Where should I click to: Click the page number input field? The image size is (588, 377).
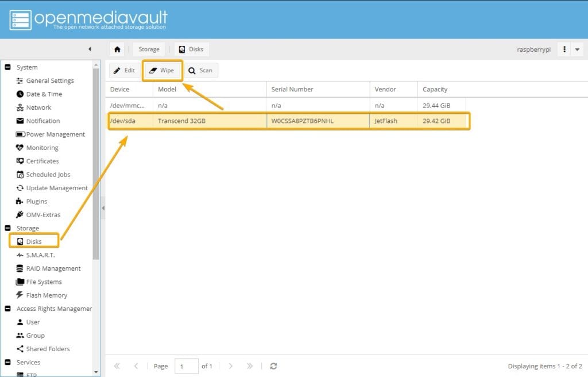186,366
